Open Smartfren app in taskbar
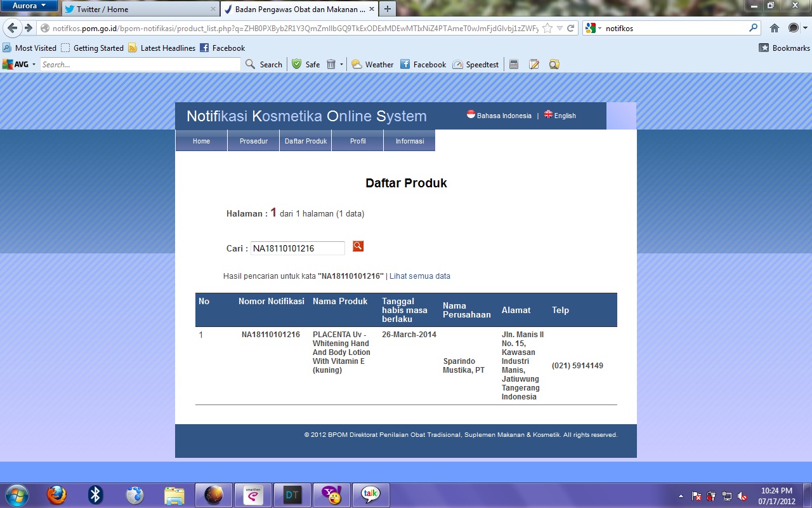This screenshot has height=508, width=812. click(252, 495)
